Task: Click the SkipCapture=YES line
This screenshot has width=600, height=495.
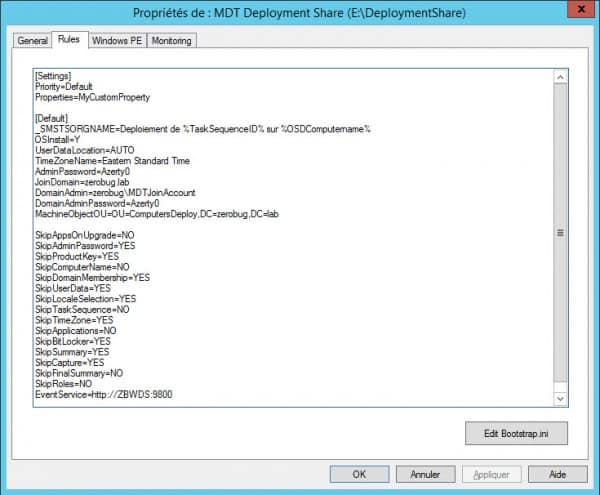Action: [70, 362]
